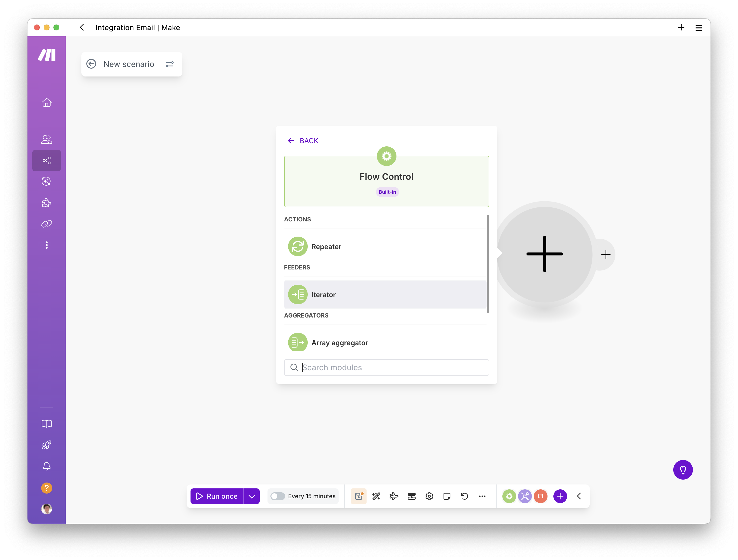738x560 pixels.
Task: Open the Home page in sidebar
Action: (46, 102)
